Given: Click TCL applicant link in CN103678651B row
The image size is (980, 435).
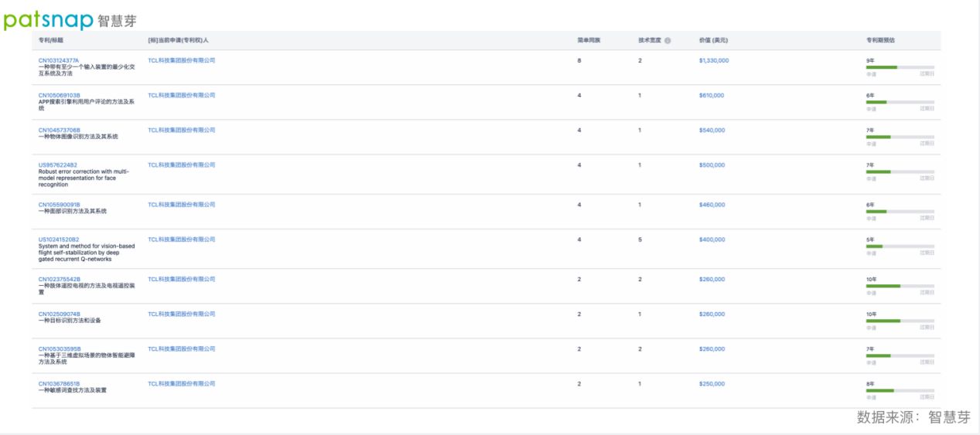Looking at the screenshot, I should (x=182, y=383).
